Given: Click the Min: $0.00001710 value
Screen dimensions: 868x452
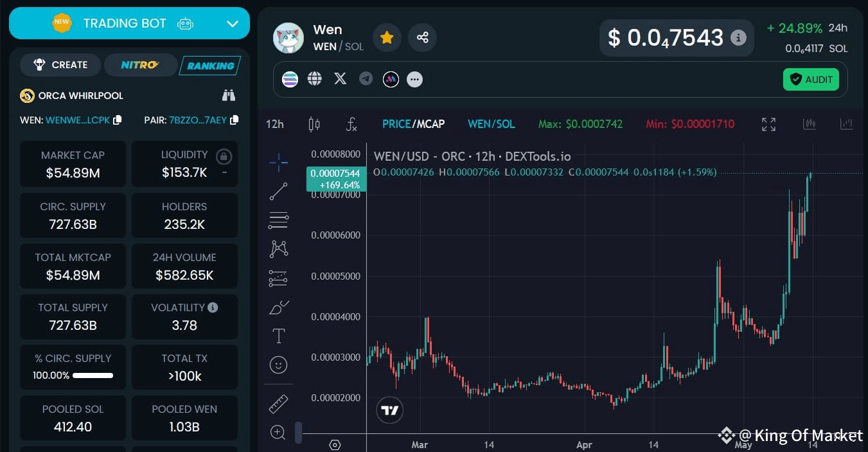Looking at the screenshot, I should [x=690, y=124].
